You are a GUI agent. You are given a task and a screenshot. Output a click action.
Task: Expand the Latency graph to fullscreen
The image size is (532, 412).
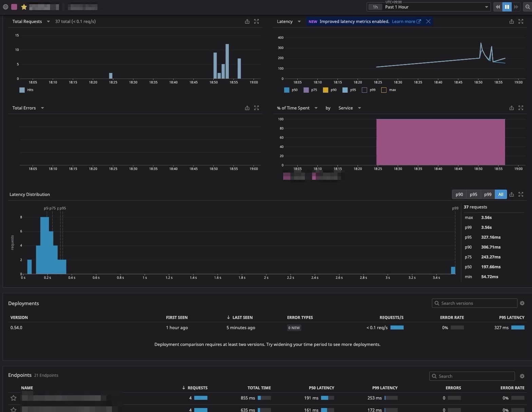521,21
